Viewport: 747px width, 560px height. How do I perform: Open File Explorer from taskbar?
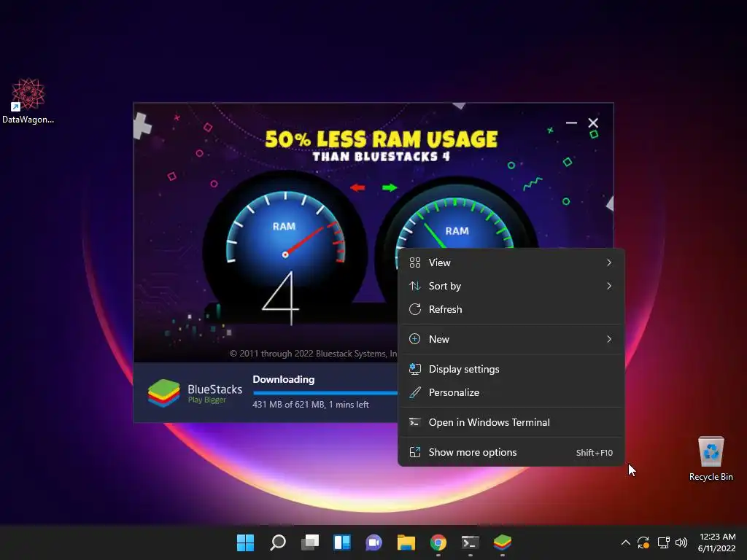pyautogui.click(x=406, y=542)
